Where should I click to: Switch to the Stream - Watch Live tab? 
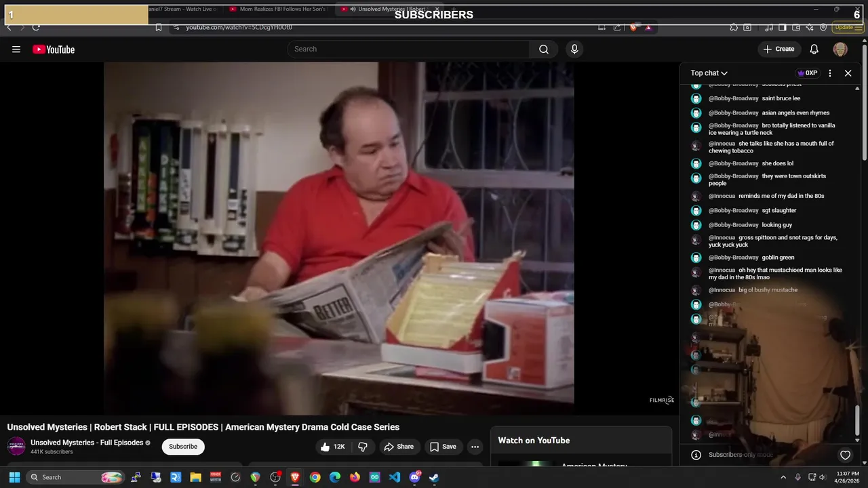(183, 9)
